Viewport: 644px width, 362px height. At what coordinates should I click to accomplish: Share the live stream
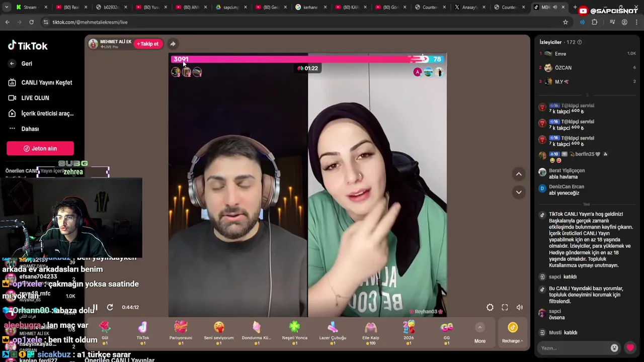[173, 44]
